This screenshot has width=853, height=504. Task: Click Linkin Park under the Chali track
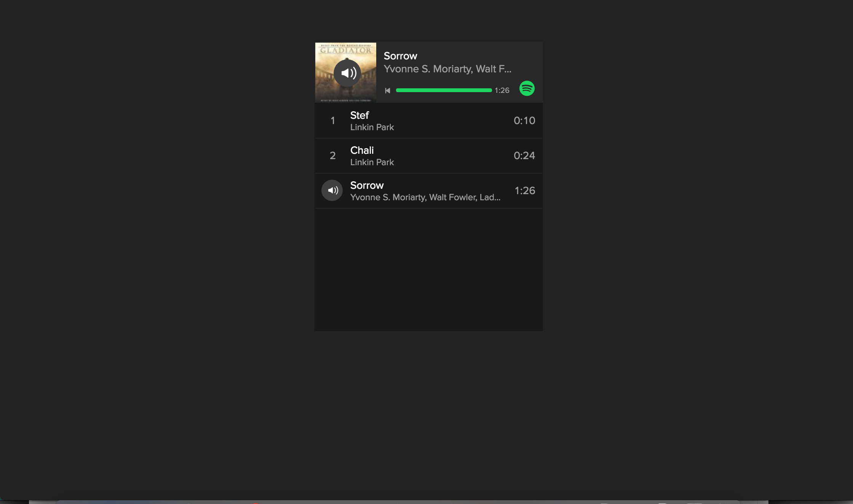tap(372, 162)
